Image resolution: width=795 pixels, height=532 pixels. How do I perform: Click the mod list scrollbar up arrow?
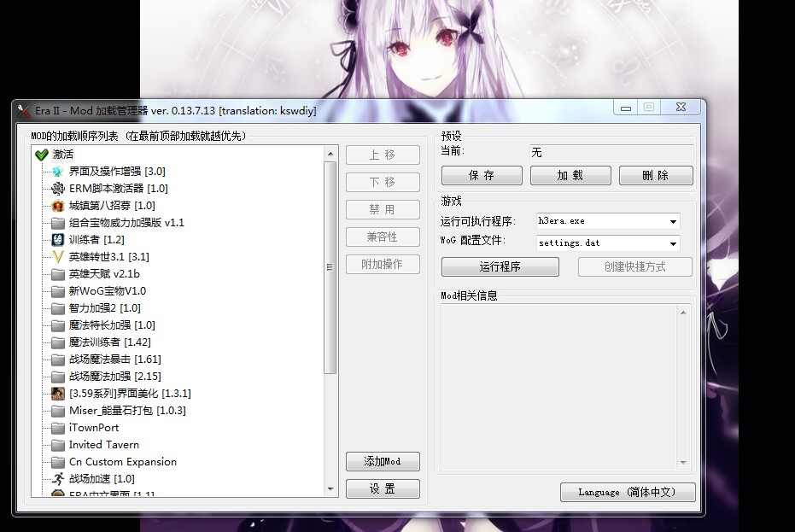330,154
